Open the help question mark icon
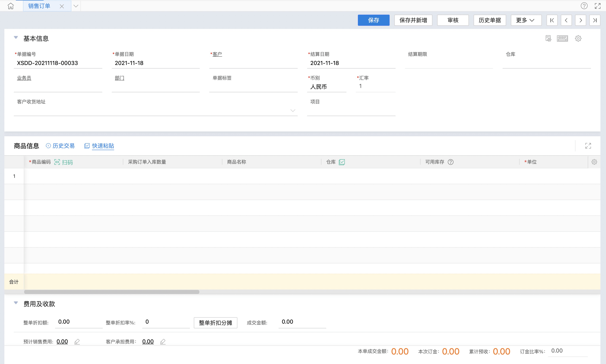This screenshot has width=606, height=364. (584, 6)
